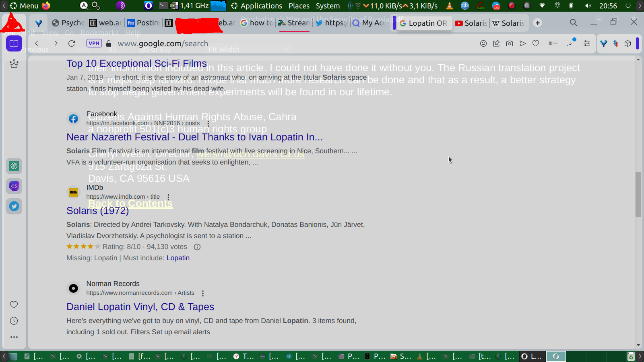
Task: Add the page to bookmarks with the address bar heart
Action: click(536, 43)
